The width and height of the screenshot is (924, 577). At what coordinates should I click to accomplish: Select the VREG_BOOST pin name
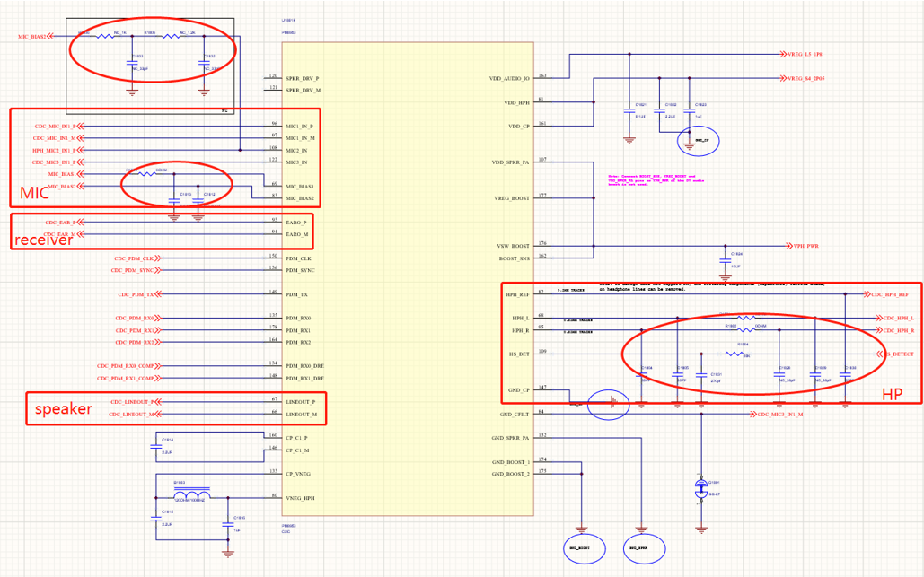pyautogui.click(x=512, y=198)
